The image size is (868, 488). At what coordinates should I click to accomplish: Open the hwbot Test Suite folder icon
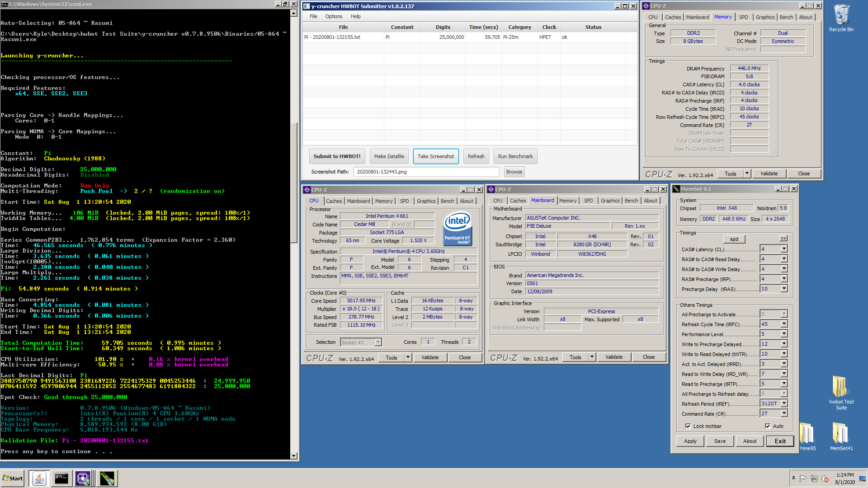point(841,392)
